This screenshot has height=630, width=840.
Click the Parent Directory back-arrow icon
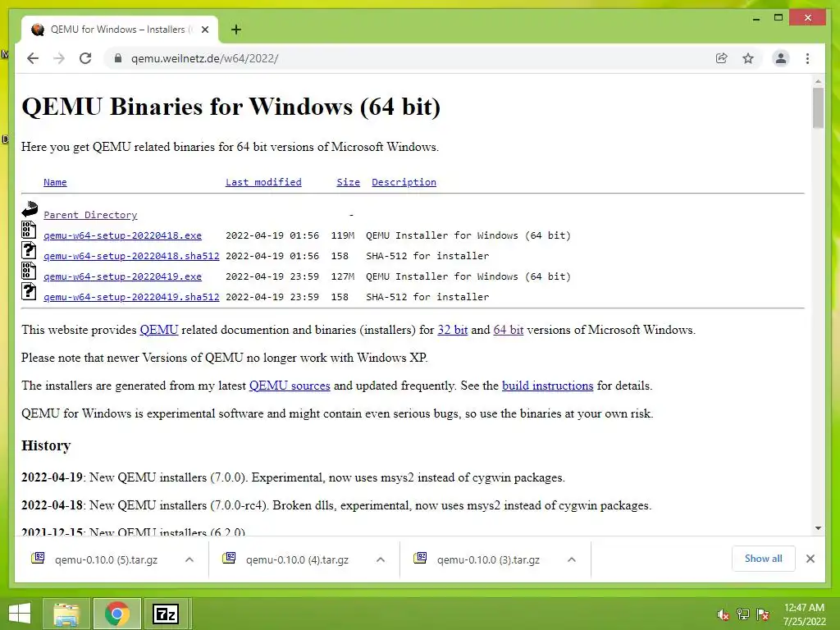(x=30, y=209)
